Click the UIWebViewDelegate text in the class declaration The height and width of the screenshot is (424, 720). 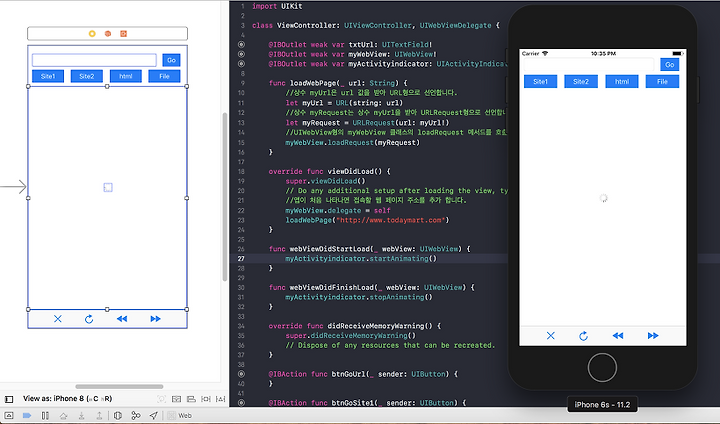455,25
